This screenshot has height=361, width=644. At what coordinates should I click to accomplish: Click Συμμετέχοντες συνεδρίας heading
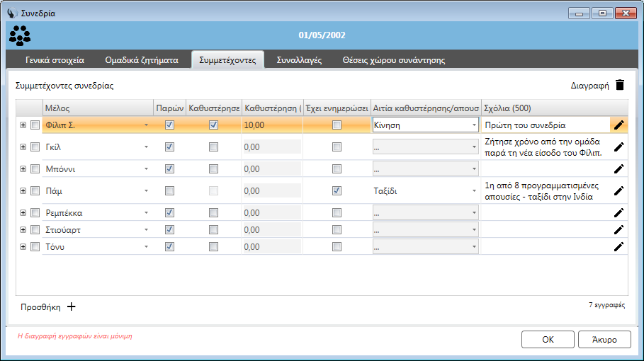point(64,86)
